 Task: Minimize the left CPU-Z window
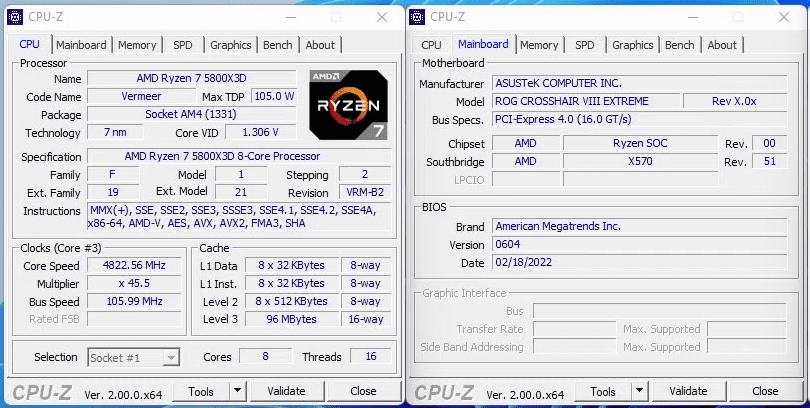(291, 17)
